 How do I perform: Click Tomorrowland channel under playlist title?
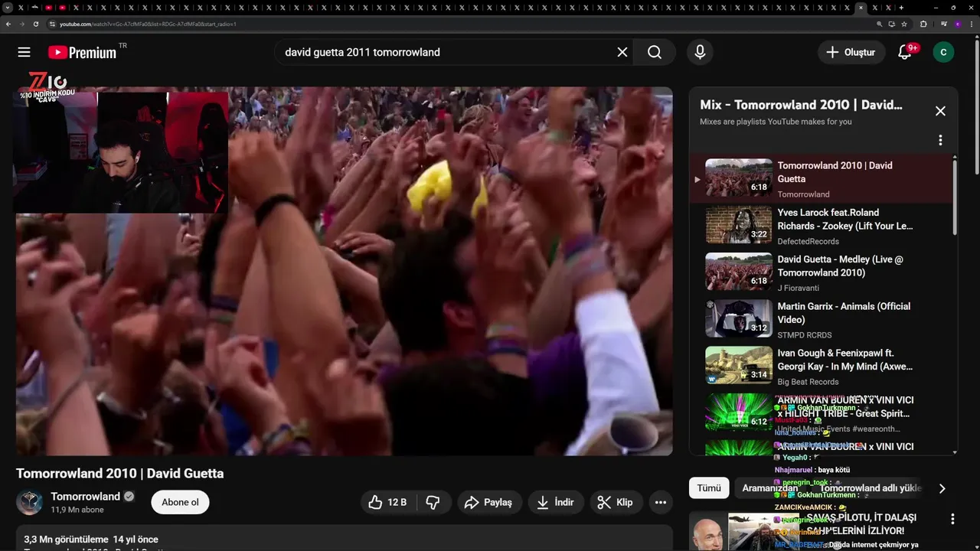803,194
